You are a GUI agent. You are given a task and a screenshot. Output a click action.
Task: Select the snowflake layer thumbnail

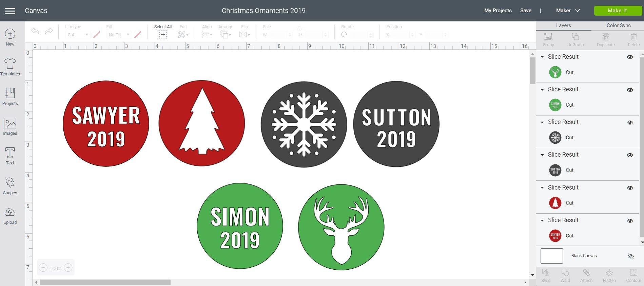pos(555,138)
